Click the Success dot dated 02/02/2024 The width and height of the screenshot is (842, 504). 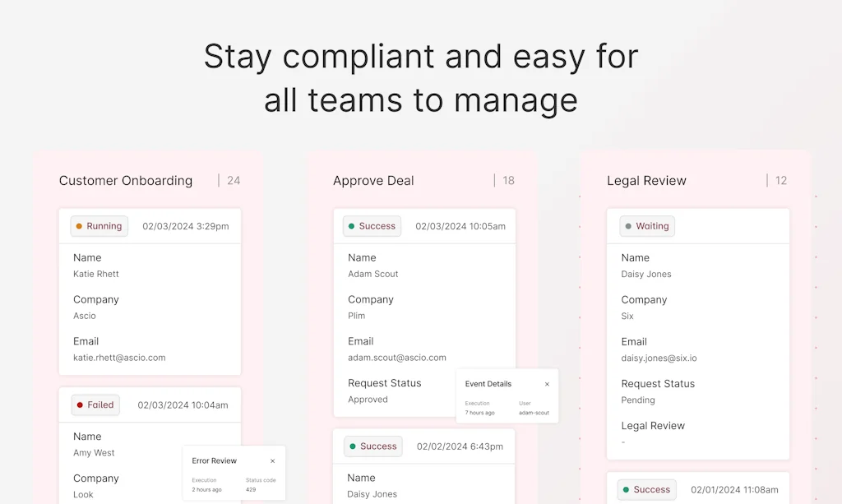pos(354,446)
